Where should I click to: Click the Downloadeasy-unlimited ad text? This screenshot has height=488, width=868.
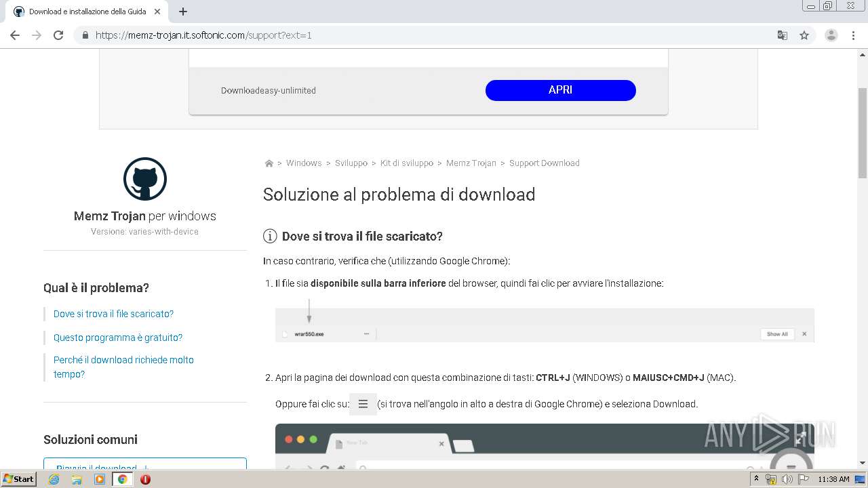[269, 91]
